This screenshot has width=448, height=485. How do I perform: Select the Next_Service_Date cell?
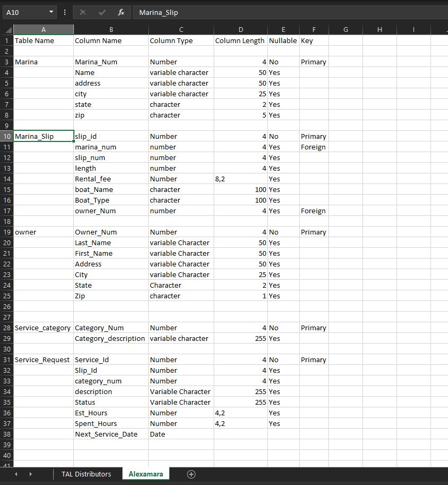point(110,434)
